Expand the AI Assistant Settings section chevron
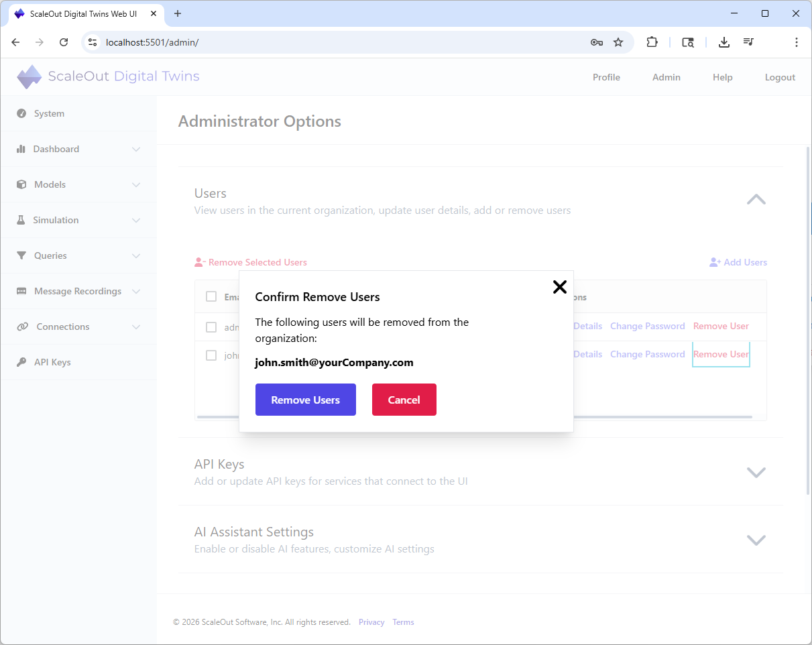The width and height of the screenshot is (812, 645). [756, 540]
